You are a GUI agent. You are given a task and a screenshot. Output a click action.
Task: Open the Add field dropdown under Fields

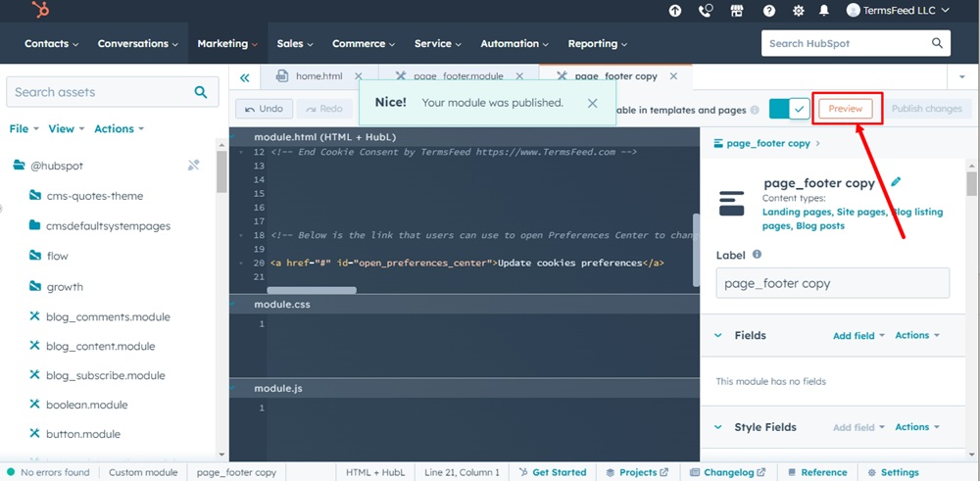coord(858,335)
